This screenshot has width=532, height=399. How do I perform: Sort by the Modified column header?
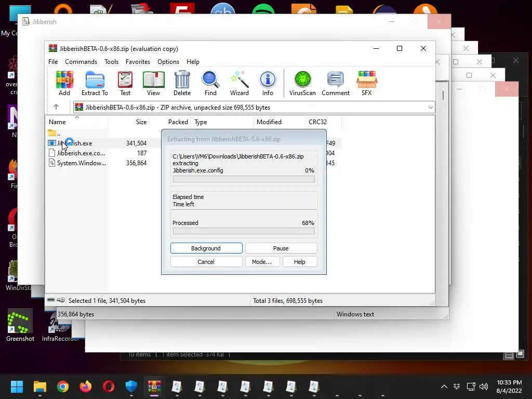pos(279,122)
